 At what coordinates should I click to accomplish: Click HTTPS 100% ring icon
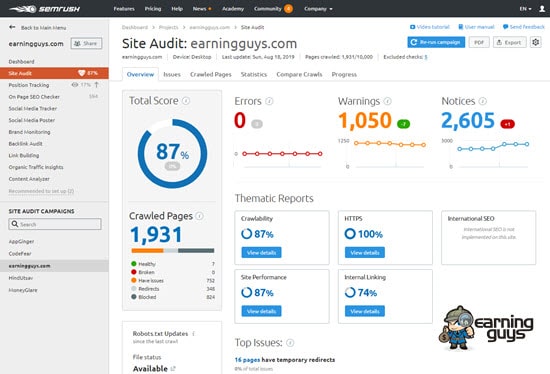[x=350, y=234]
